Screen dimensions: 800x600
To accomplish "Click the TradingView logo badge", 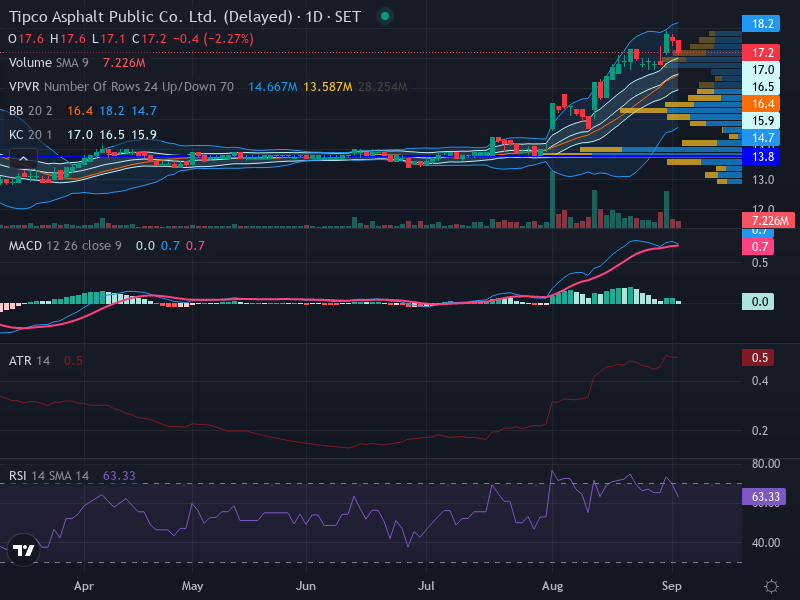I will [23, 550].
